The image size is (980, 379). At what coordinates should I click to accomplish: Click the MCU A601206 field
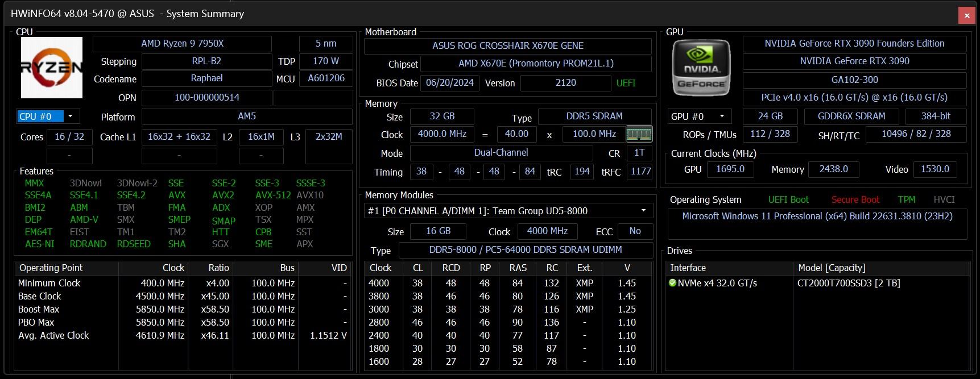(326, 78)
